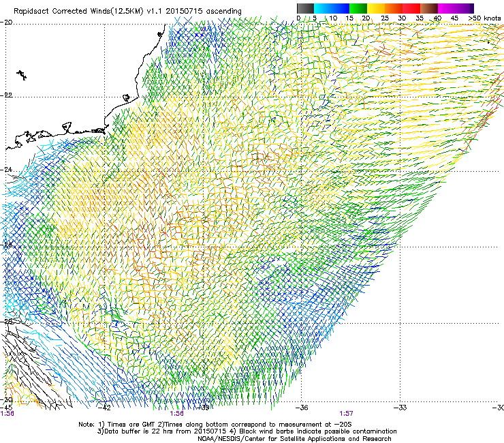Click the '-39' longitude axis label

(x=203, y=408)
